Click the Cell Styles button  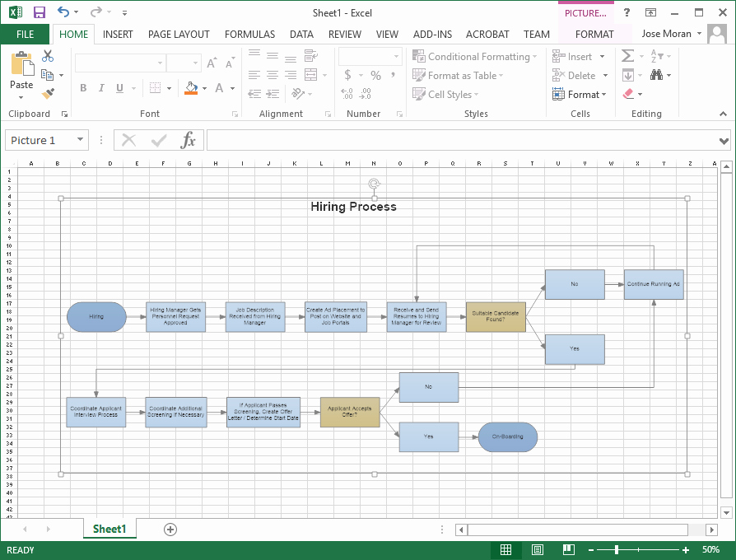click(x=445, y=94)
